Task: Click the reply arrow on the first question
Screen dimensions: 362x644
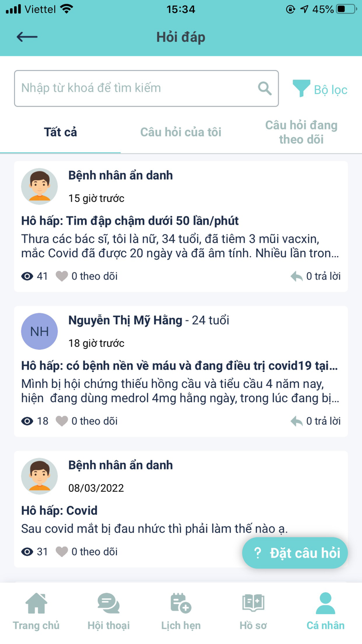Action: tap(296, 275)
